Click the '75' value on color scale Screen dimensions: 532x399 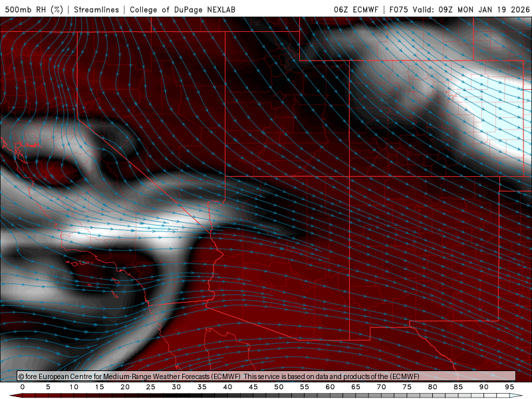coord(407,387)
